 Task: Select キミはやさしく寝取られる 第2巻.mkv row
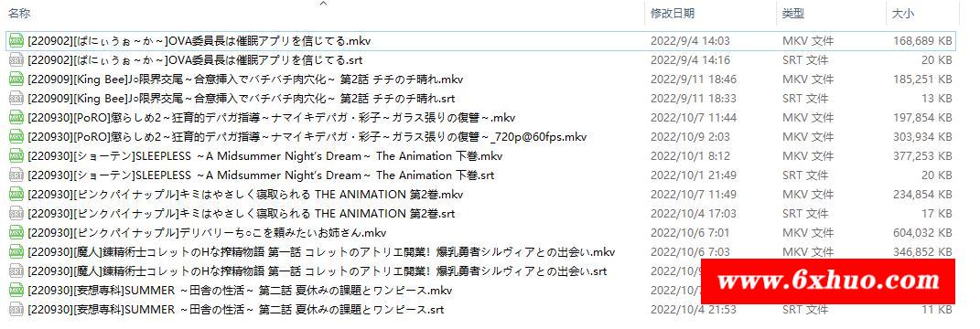481,195
